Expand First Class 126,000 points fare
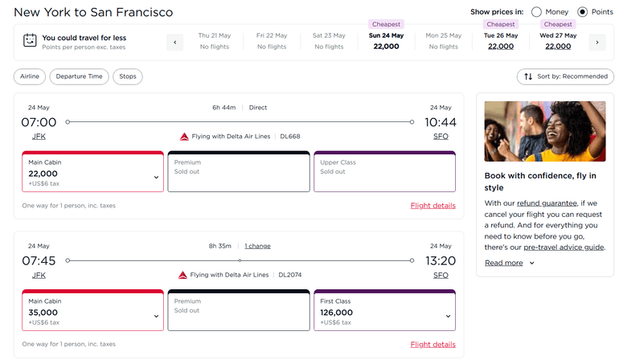Screen dimensions: 619x364 tap(447, 316)
